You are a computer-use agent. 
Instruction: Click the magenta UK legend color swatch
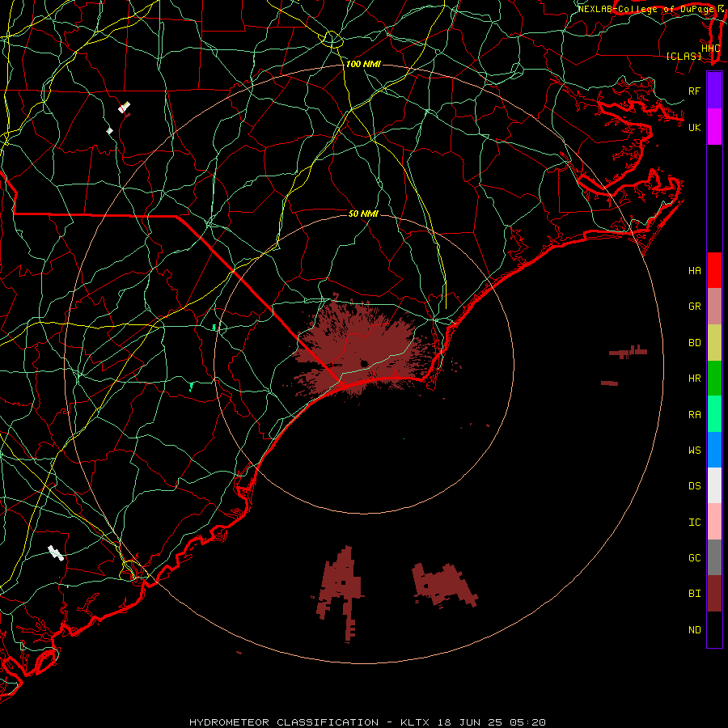point(714,127)
